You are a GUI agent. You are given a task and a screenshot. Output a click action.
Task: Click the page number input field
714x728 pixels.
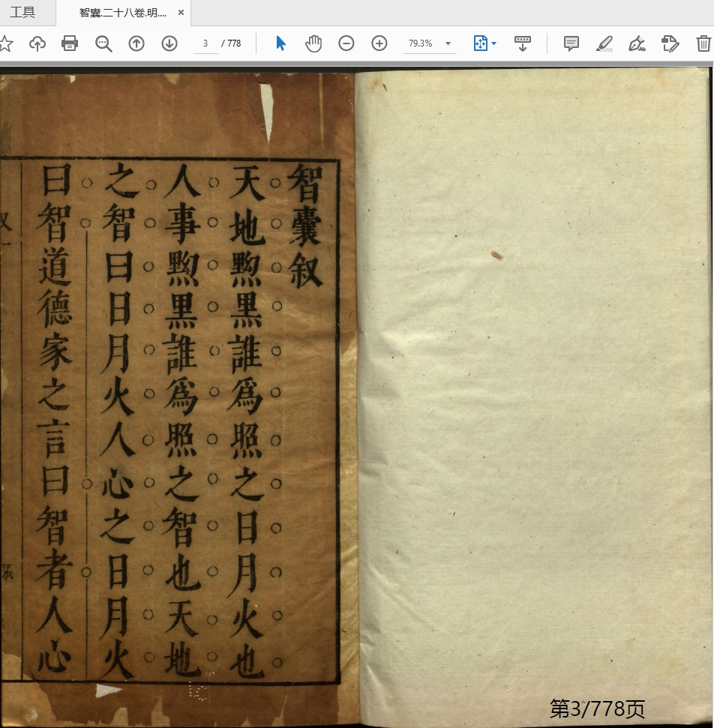[x=205, y=43]
